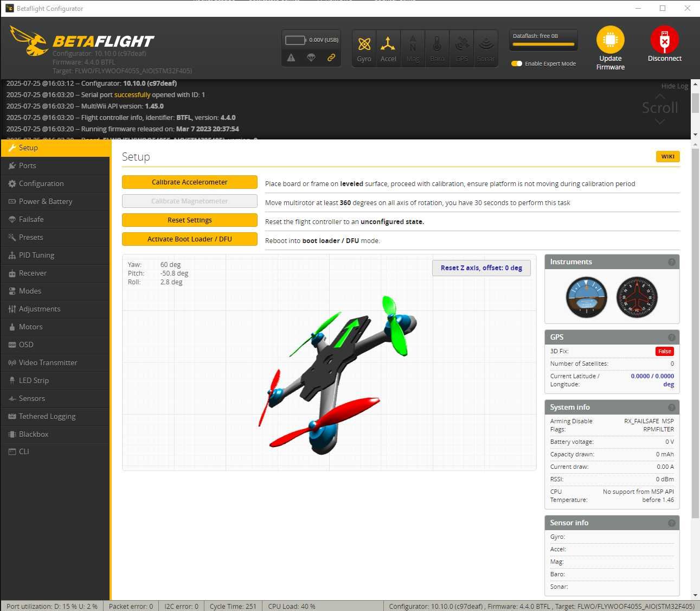700x611 pixels.
Task: Click the Gyro sensor icon
Action: click(364, 48)
